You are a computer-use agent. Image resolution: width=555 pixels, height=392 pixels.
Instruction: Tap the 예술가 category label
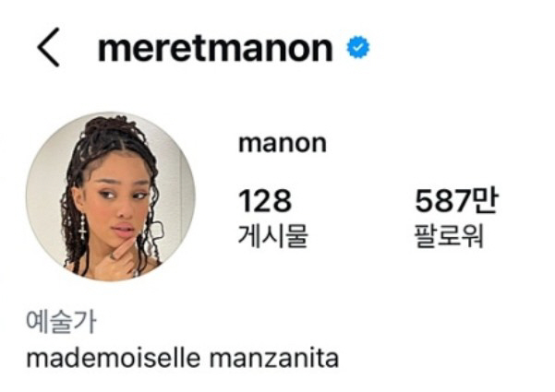(x=61, y=322)
